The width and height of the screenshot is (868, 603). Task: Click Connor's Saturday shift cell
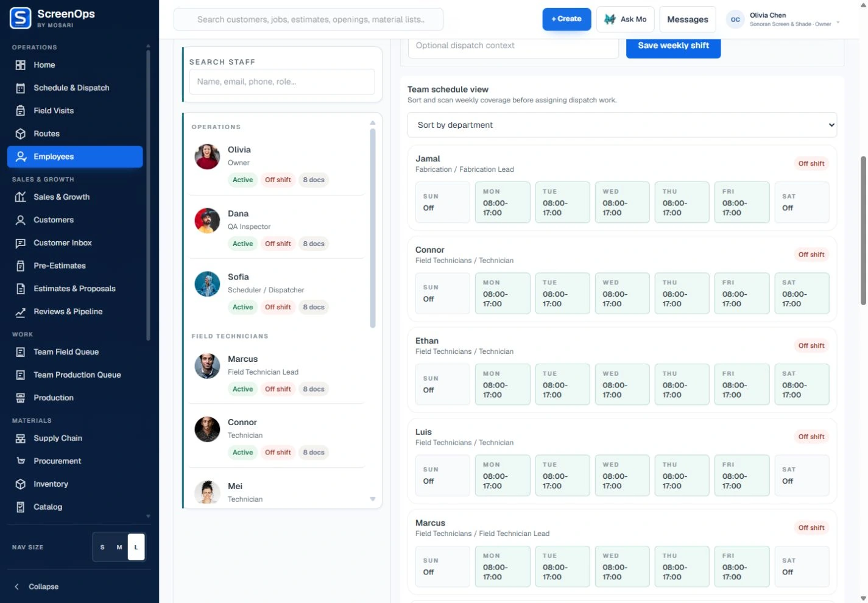tap(802, 294)
